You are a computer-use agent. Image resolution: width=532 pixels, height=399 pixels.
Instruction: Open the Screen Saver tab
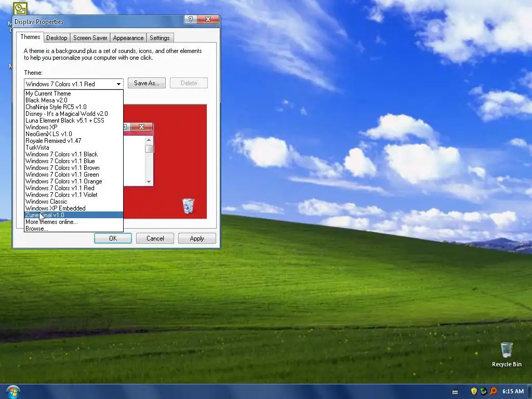click(x=90, y=37)
